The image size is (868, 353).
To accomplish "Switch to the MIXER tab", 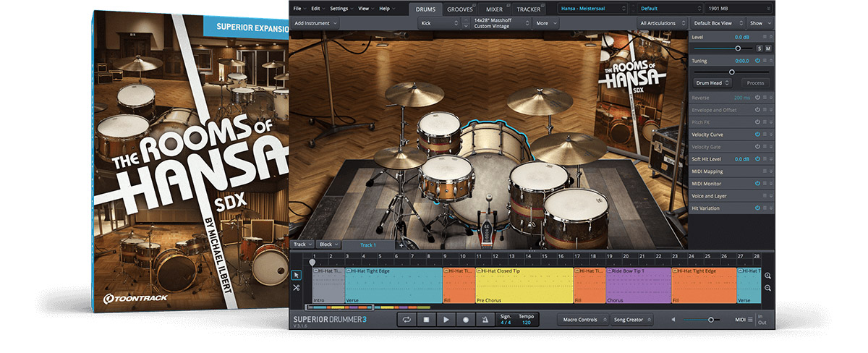I will point(494,9).
